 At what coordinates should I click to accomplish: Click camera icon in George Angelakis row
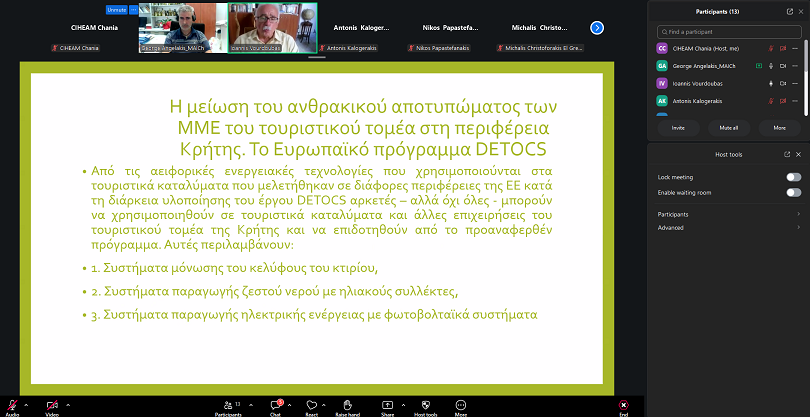click(x=783, y=66)
